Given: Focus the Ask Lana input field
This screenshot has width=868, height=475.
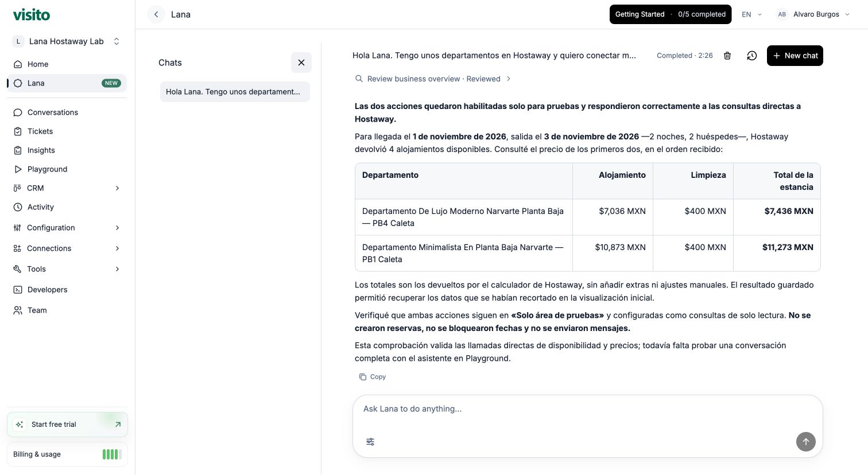Looking at the screenshot, I should [x=588, y=409].
